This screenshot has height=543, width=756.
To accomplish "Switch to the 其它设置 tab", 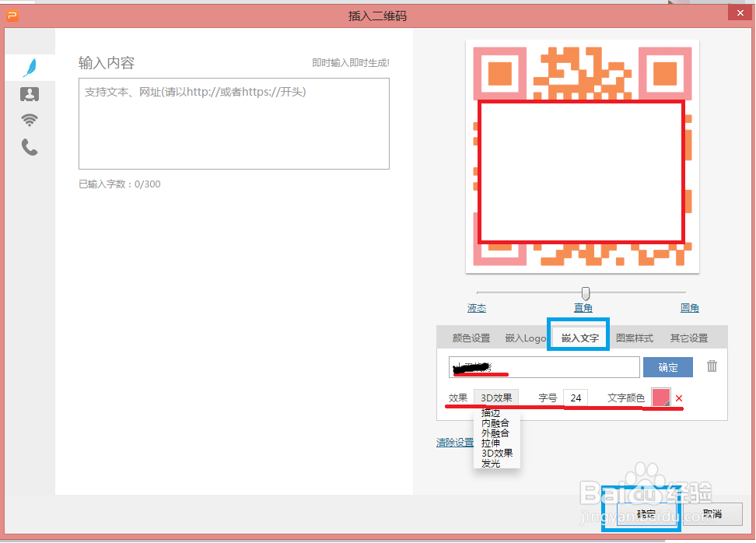I will pyautogui.click(x=689, y=338).
